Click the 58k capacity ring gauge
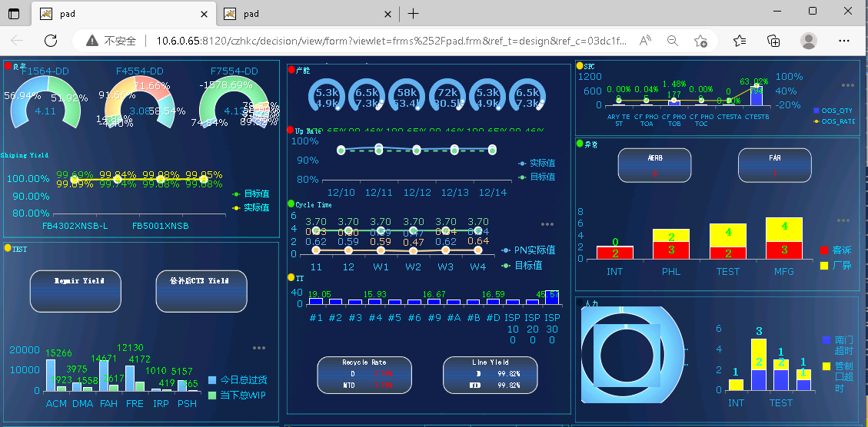Screen dimensions: 868x427 (407, 96)
